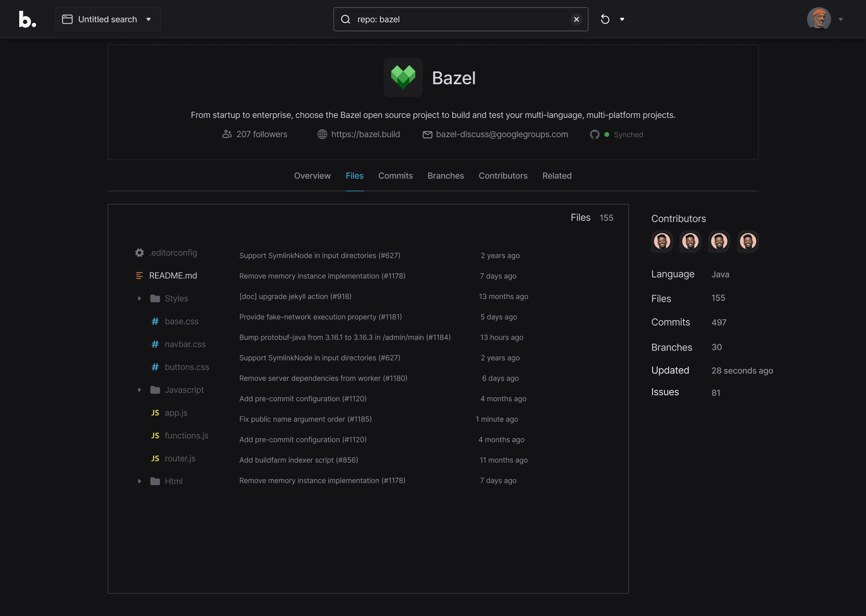The height and width of the screenshot is (616, 866).
Task: Switch to the Overview tab
Action: [312, 176]
